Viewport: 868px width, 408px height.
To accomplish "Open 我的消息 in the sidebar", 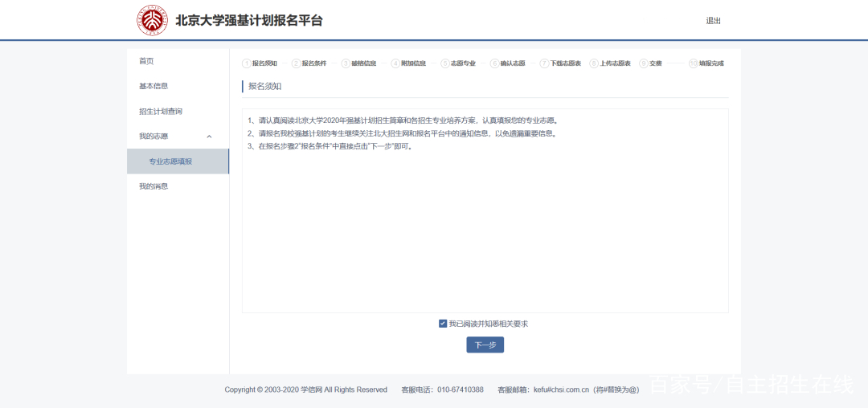I will [154, 186].
